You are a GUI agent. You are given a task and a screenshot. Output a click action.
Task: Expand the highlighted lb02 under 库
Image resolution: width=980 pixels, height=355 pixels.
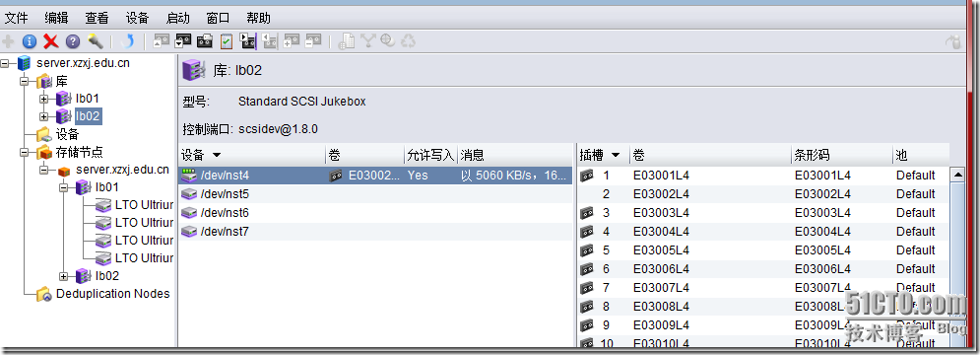coord(43,116)
